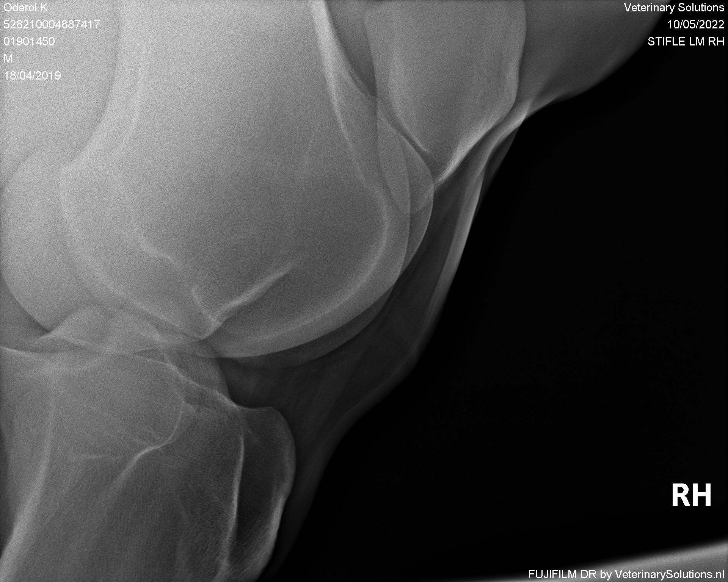Click the patient name 'Oderol K'
Viewport: 728px width, 582px height.
click(x=25, y=8)
